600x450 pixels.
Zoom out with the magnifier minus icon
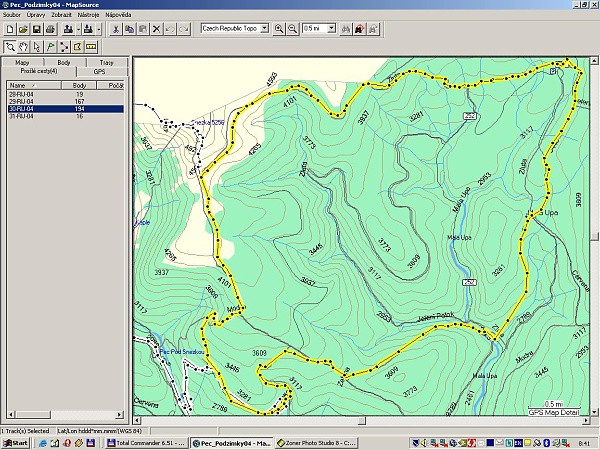coord(292,29)
